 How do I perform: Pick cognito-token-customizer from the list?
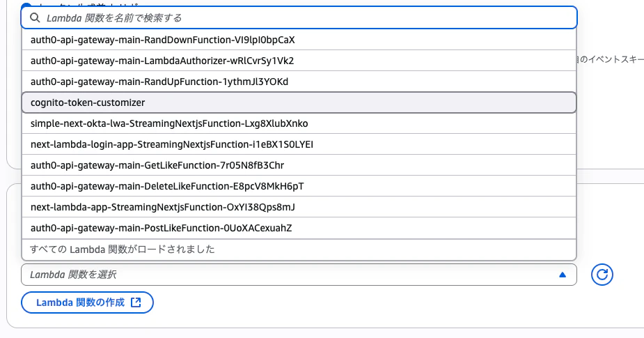point(299,102)
